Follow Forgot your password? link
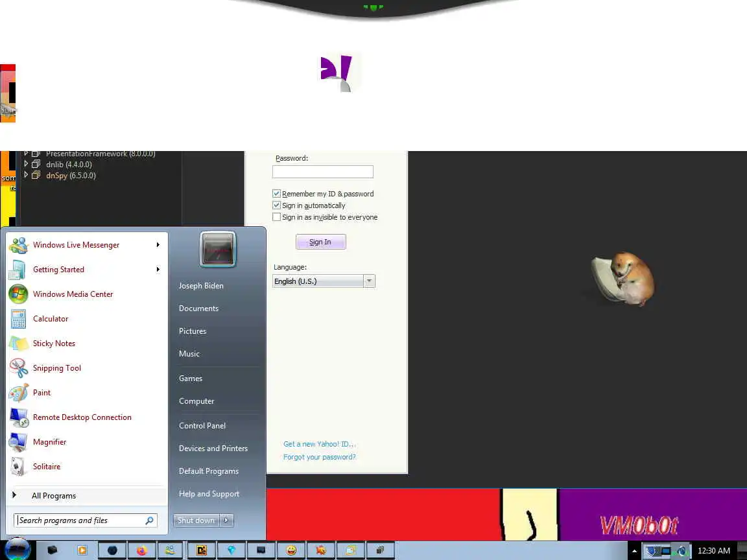Screen dimensions: 747x560 point(320,457)
